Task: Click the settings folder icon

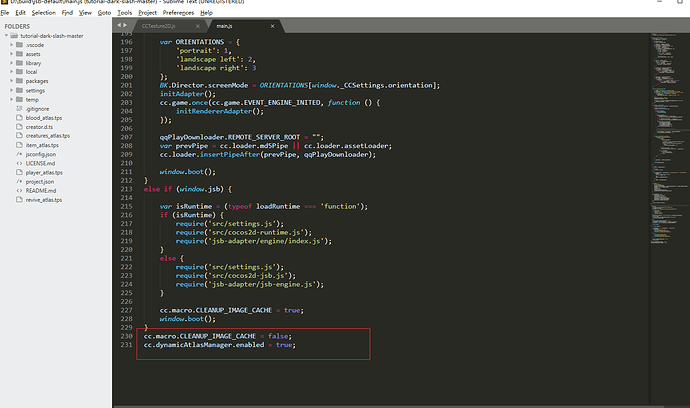Action: (x=19, y=90)
